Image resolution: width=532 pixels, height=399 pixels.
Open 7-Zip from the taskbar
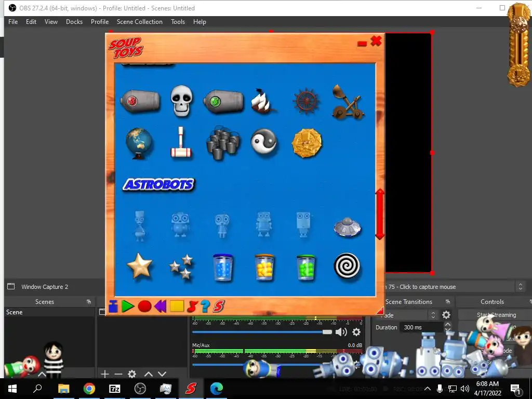(x=114, y=389)
